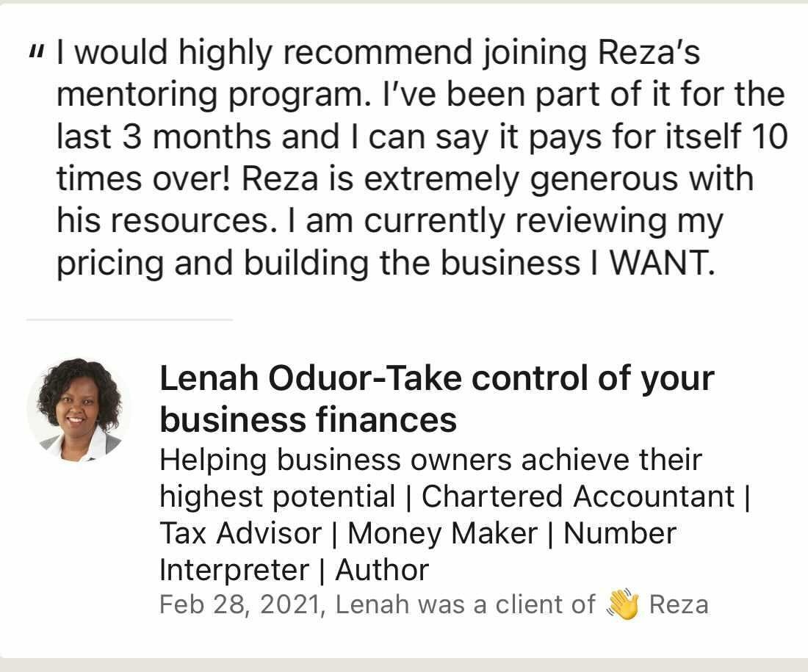
Task: Click the opening quotation mark icon
Action: point(36,53)
